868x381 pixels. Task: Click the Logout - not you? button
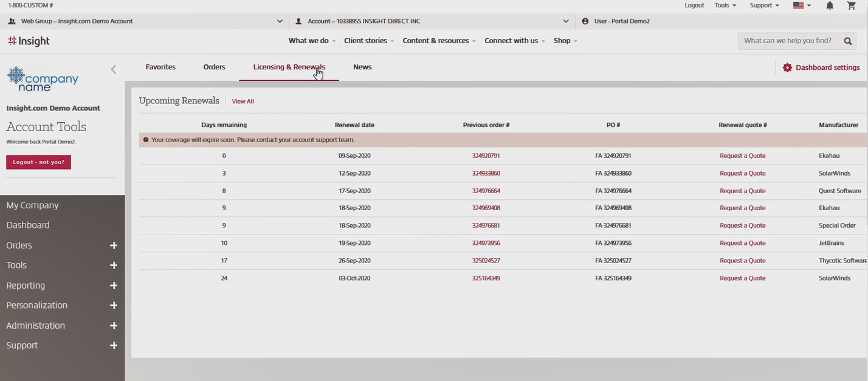coord(38,162)
